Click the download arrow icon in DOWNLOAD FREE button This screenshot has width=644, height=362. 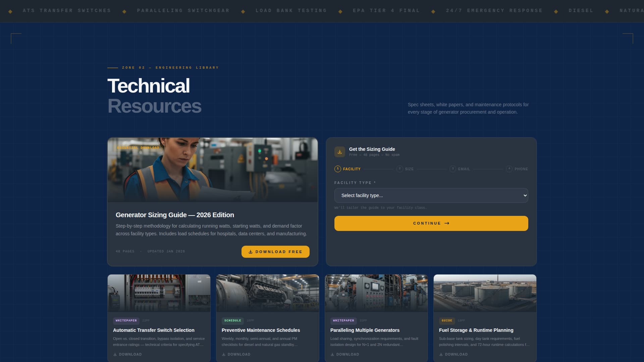click(x=250, y=252)
